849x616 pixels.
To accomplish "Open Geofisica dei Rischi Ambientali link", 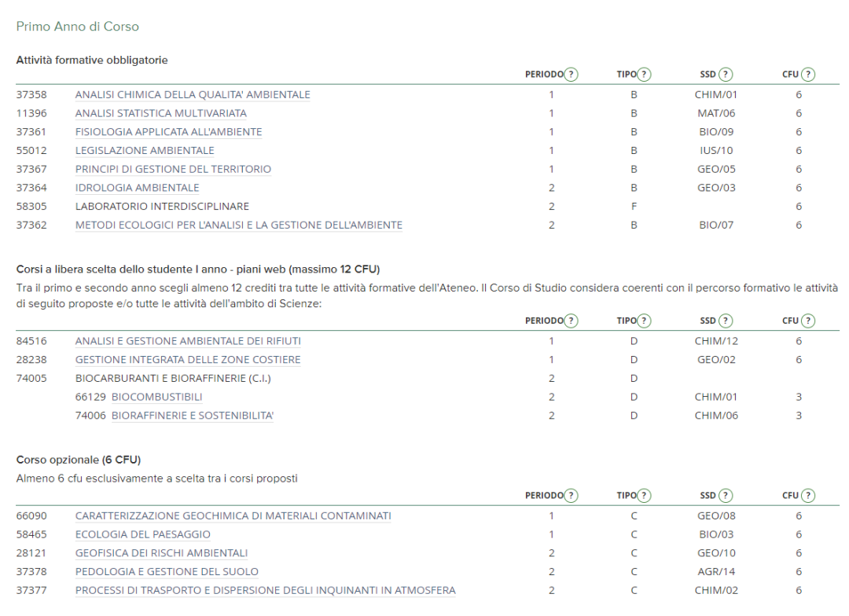I will point(161,553).
